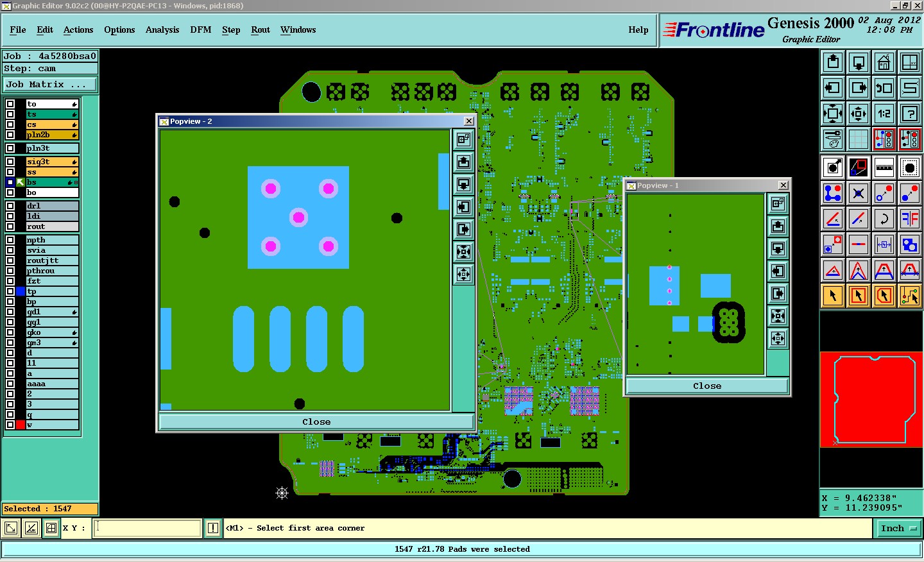924x562 pixels.
Task: Toggle the 'to' layer checkbox
Action: pos(10,104)
